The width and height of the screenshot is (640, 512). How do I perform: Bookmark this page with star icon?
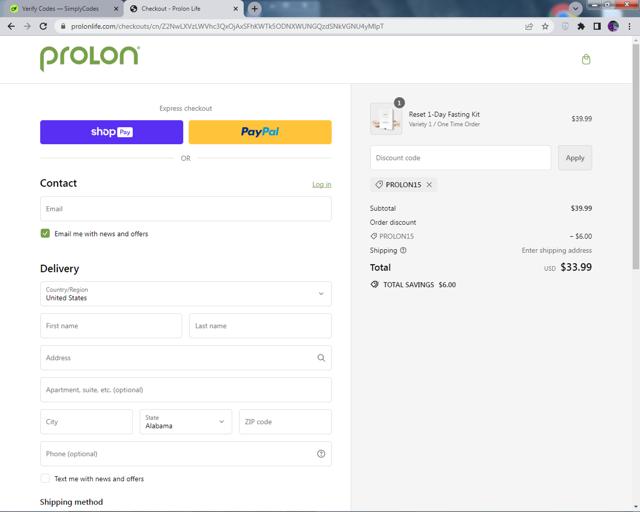(x=545, y=27)
